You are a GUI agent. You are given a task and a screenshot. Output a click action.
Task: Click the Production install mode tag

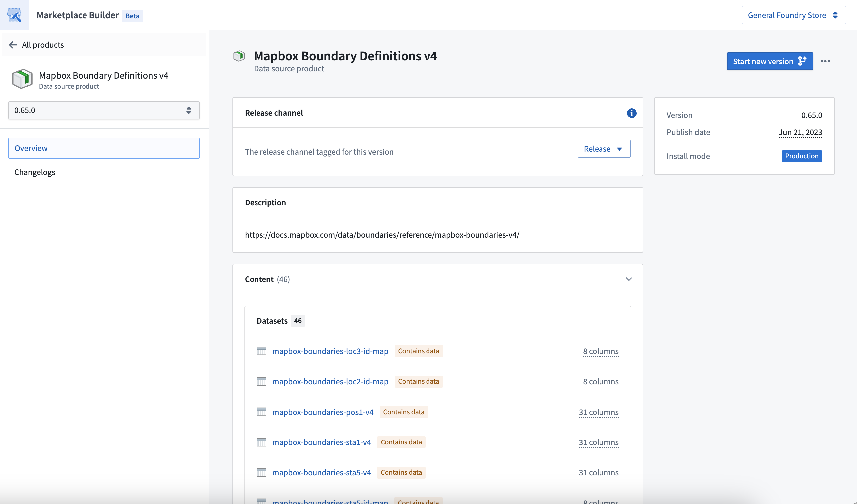click(801, 156)
